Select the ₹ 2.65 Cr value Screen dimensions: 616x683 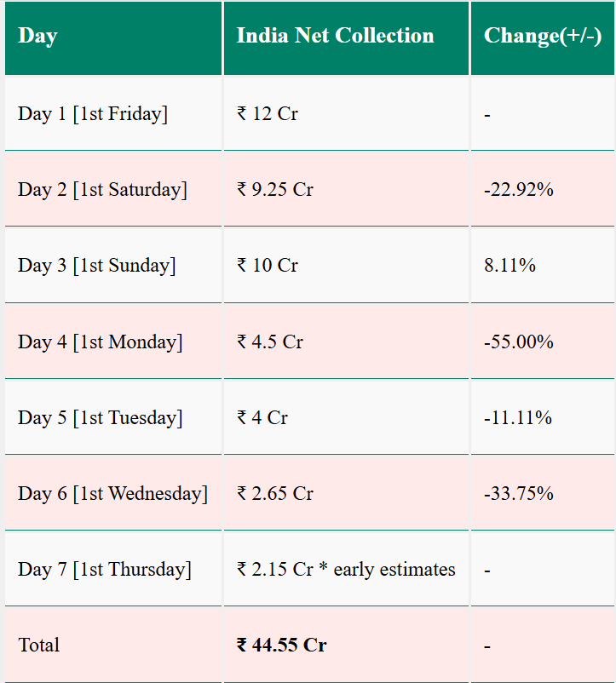pos(275,494)
